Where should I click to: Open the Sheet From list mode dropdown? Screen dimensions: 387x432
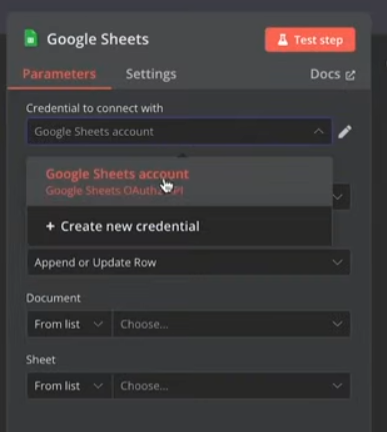click(x=69, y=386)
